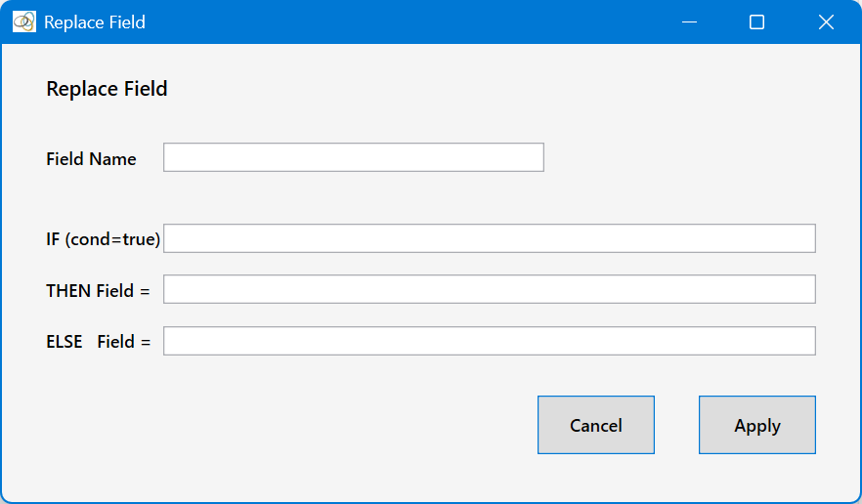862x504 pixels.
Task: Select the shorter text box below the heading
Action: [x=354, y=157]
